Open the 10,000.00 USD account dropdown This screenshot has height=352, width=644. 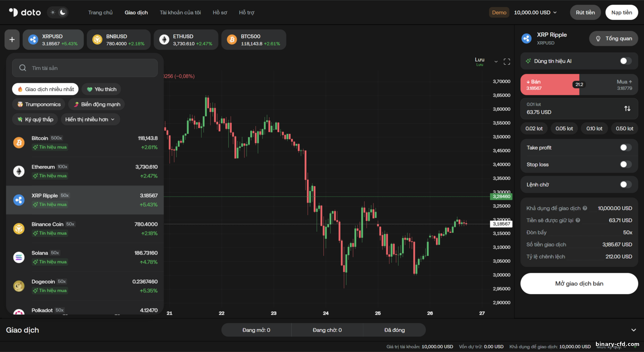coord(535,12)
